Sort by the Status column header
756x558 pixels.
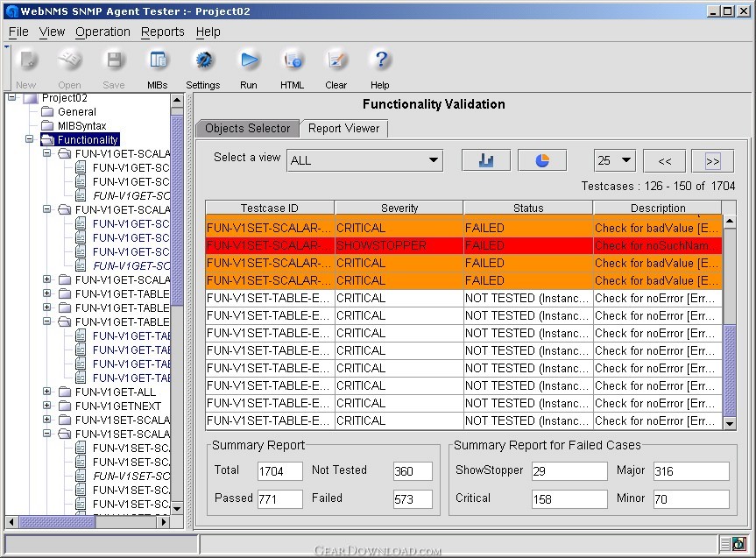point(528,208)
